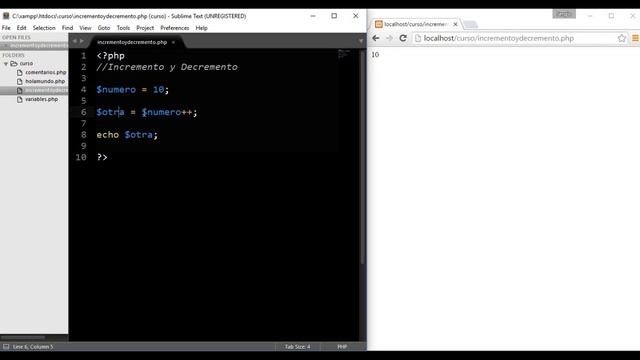Screen dimensions: 640x360
Task: Reload the browser page
Action: click(403, 38)
